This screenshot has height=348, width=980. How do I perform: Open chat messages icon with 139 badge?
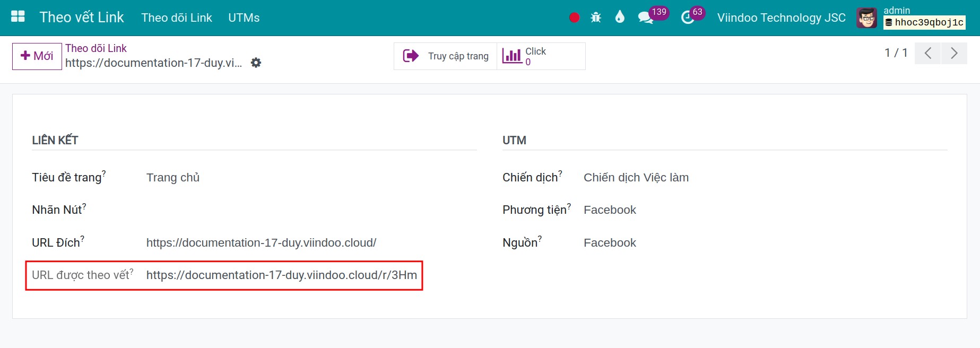[x=645, y=18]
